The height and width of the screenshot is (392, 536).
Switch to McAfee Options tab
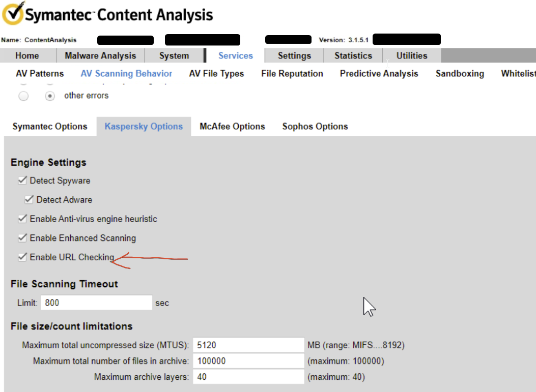[232, 127]
